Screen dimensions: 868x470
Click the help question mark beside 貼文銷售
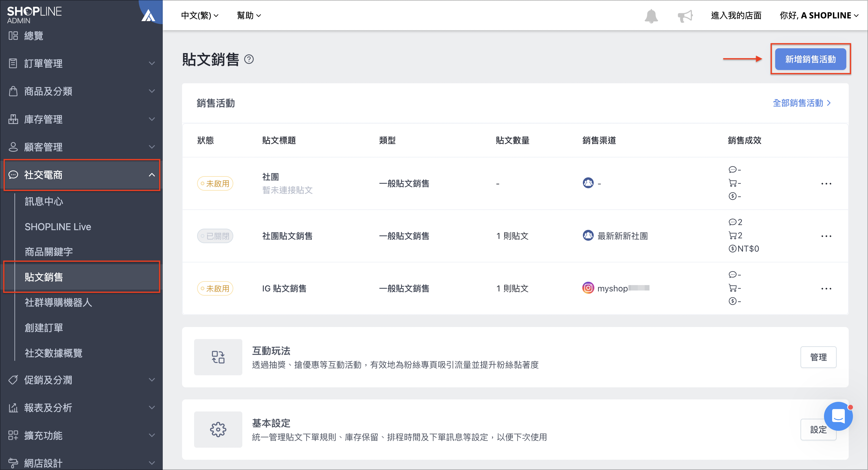[x=249, y=59]
